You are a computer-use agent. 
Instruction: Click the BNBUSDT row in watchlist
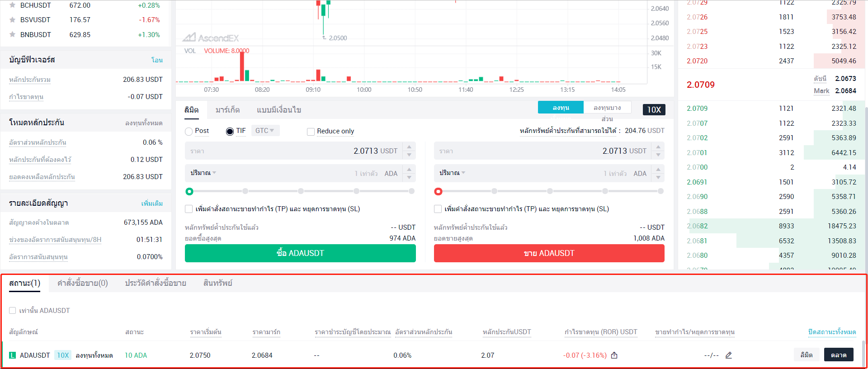coord(85,35)
